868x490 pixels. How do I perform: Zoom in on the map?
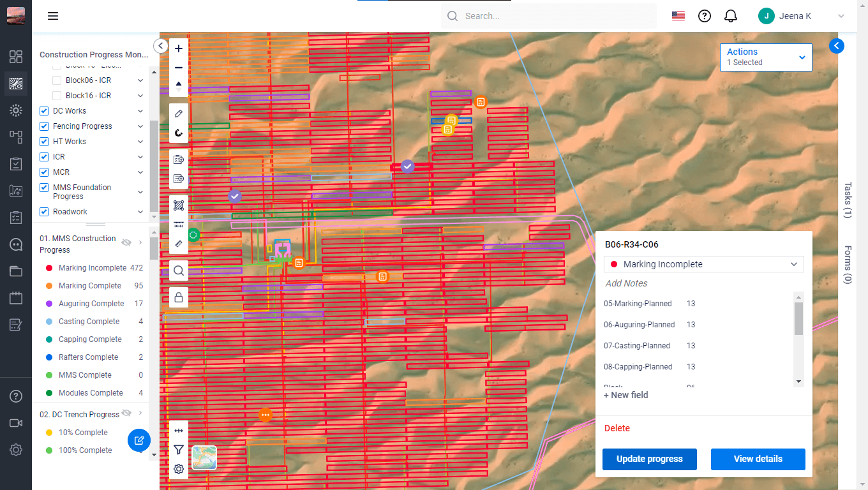click(179, 48)
